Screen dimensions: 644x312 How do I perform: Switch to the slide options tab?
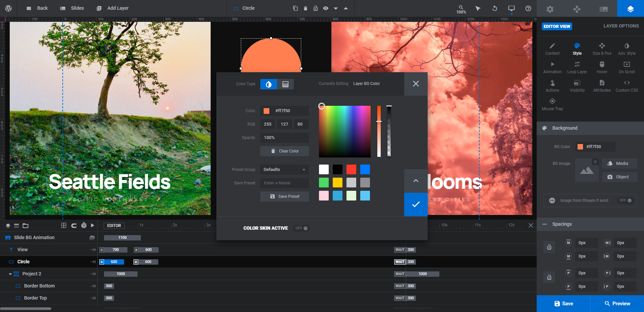point(604,9)
